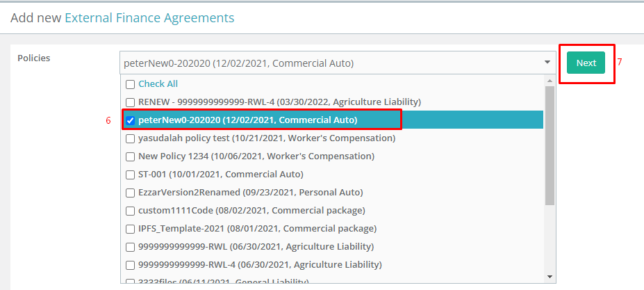Tick the IPFS_Template-2021 policy checkbox
Viewport: 644px width, 290px height.
130,229
